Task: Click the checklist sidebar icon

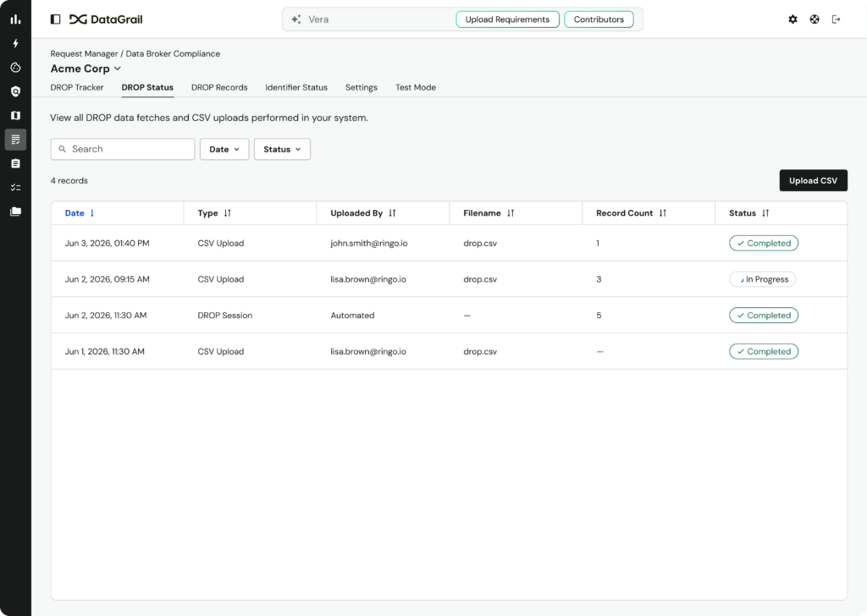Action: [15, 187]
